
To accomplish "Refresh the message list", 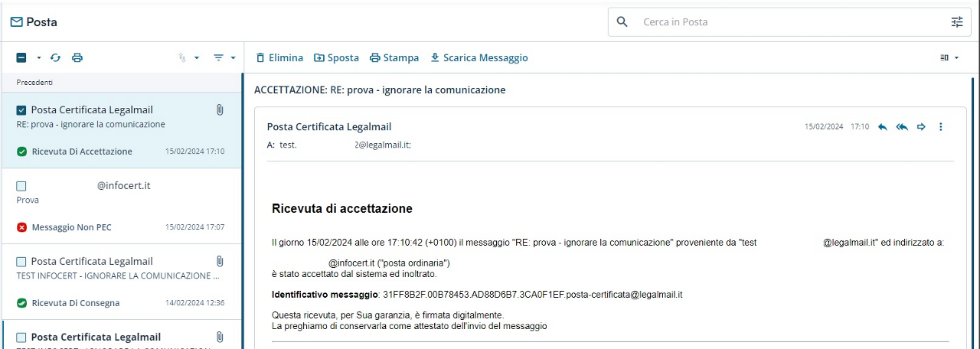I will click(55, 57).
